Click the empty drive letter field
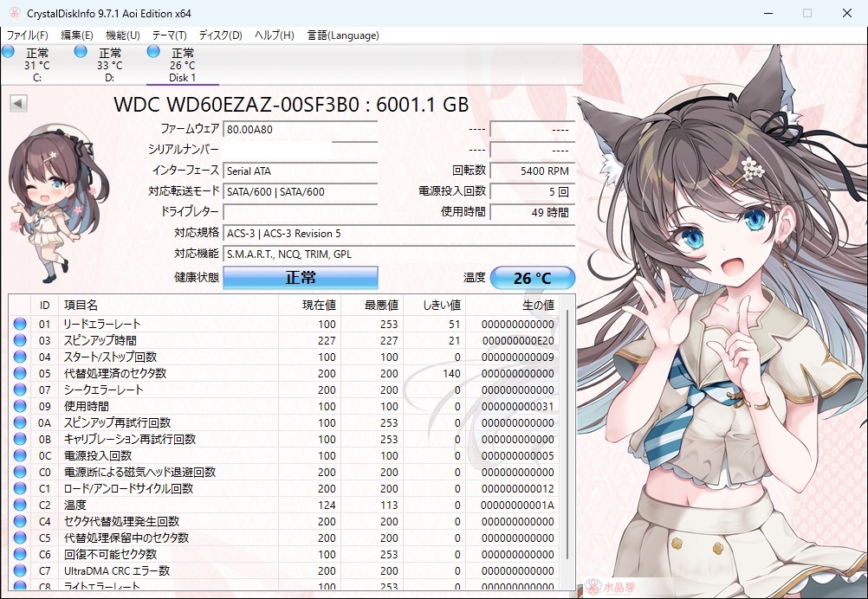This screenshot has height=599, width=868. coord(301,212)
